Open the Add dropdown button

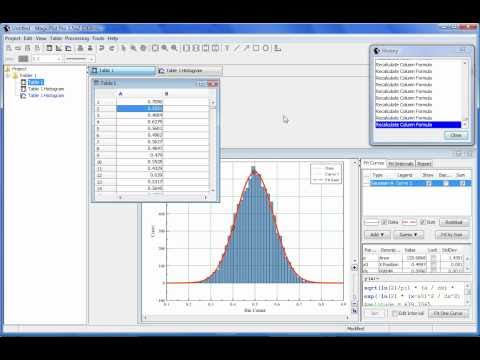tap(377, 235)
